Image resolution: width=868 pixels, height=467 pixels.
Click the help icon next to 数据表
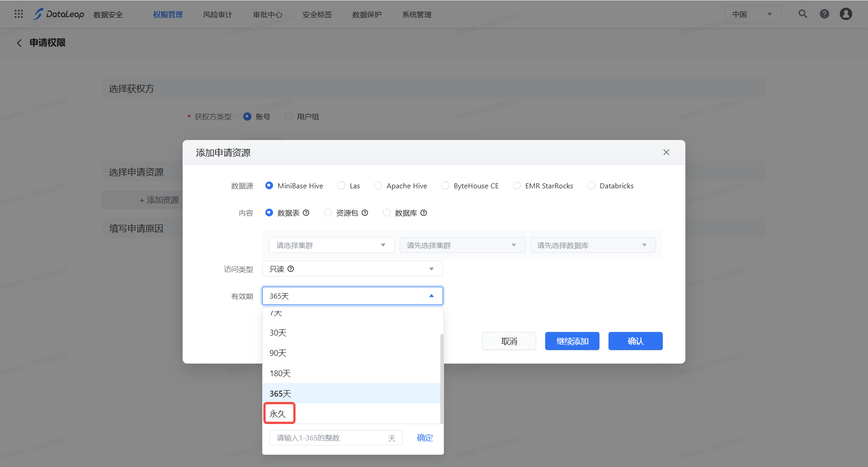pos(306,213)
